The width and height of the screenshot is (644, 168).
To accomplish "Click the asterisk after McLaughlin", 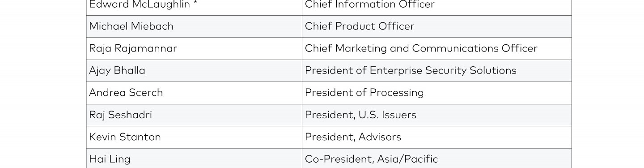I will point(195,3).
